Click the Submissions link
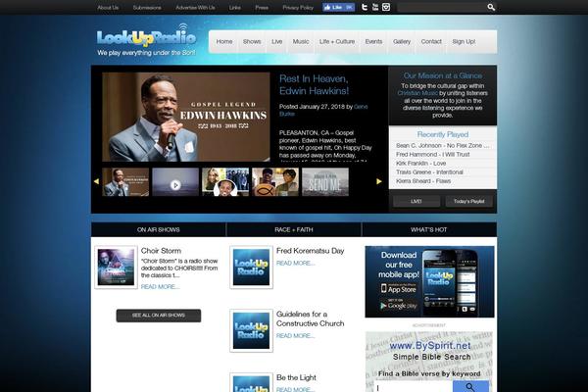This screenshot has height=392, width=588. click(x=147, y=8)
